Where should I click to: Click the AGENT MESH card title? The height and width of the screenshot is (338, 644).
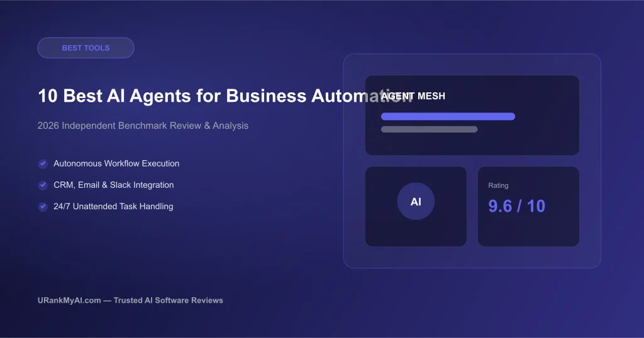coord(413,96)
